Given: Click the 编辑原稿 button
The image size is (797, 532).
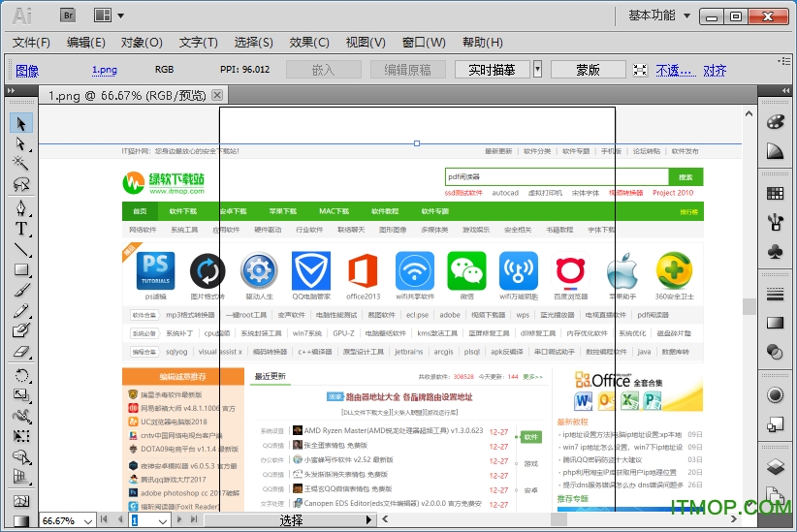Looking at the screenshot, I should (407, 70).
